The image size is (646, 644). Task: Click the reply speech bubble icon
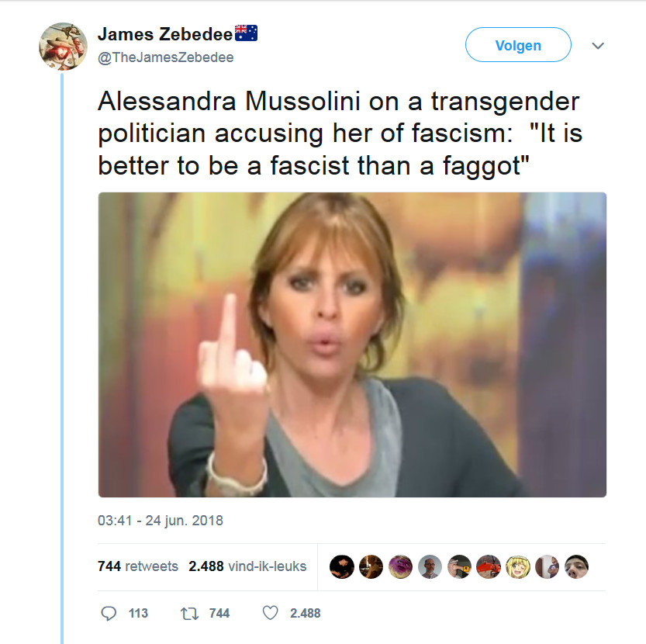pyautogui.click(x=109, y=613)
